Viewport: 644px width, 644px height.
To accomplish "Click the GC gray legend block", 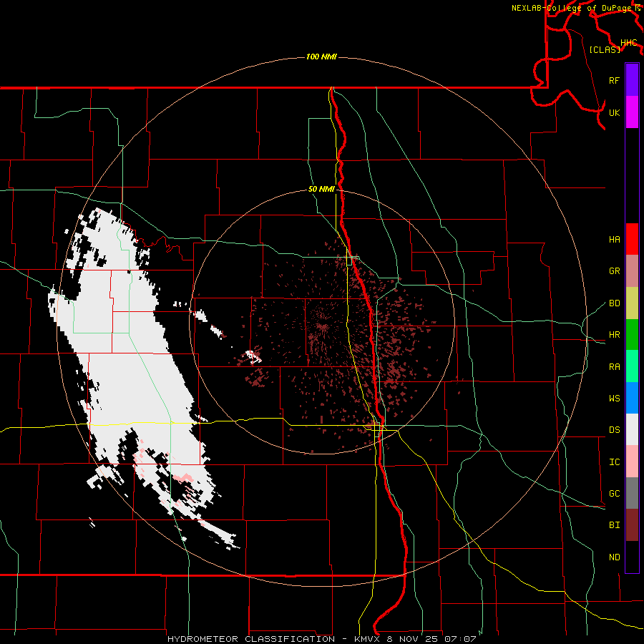I will click(x=632, y=493).
